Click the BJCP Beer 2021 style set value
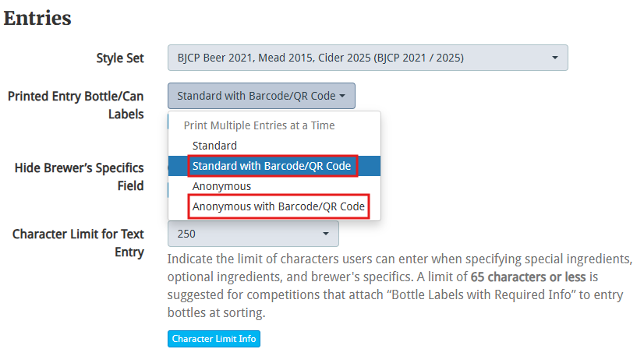Viewport: 644px width, 363px height. tap(321, 58)
